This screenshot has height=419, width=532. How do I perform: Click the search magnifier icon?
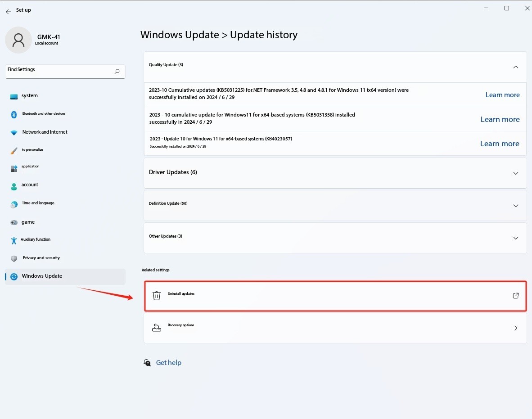(117, 72)
